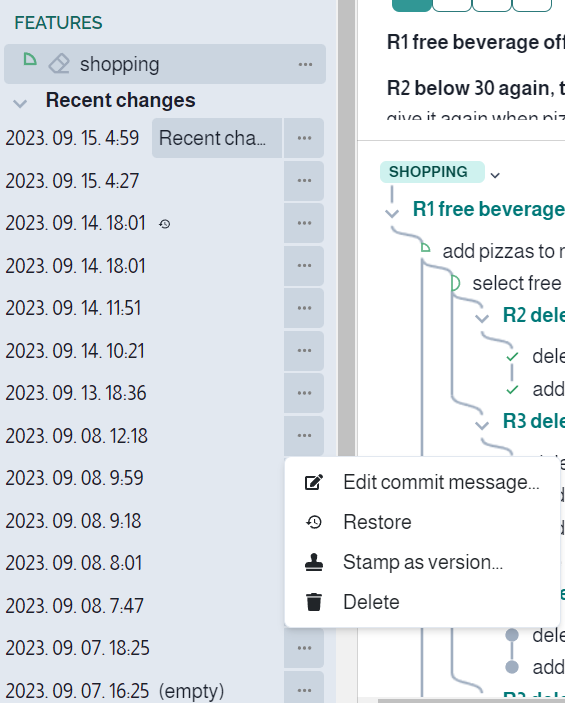Click the restore history icon next to 18:01
Screen dimensions: 565x703
165,223
